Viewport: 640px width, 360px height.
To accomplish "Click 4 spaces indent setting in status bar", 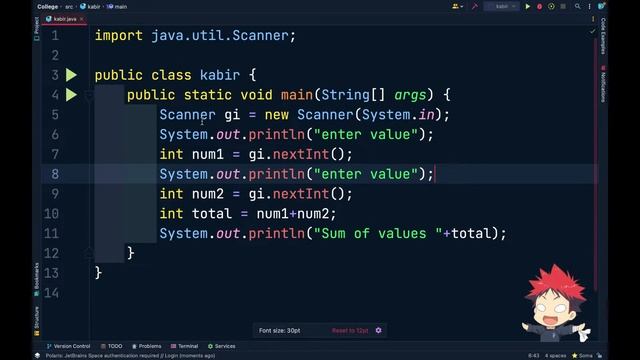I will [x=555, y=356].
